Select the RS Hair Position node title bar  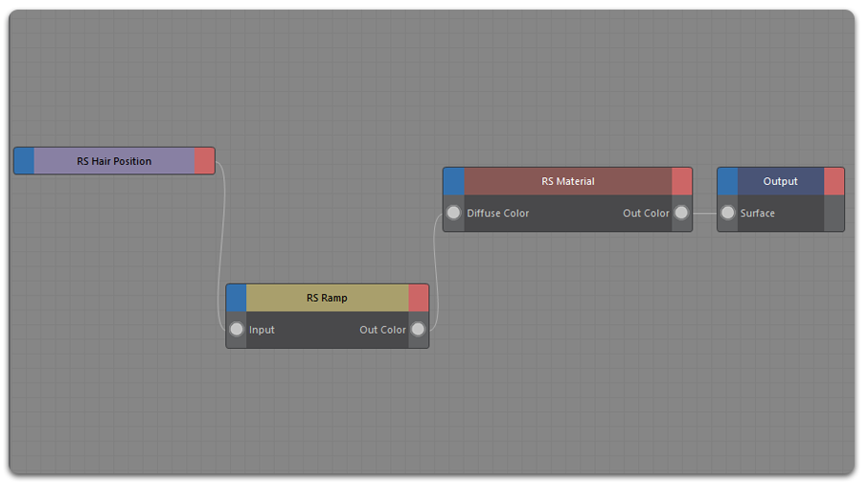pyautogui.click(x=114, y=161)
